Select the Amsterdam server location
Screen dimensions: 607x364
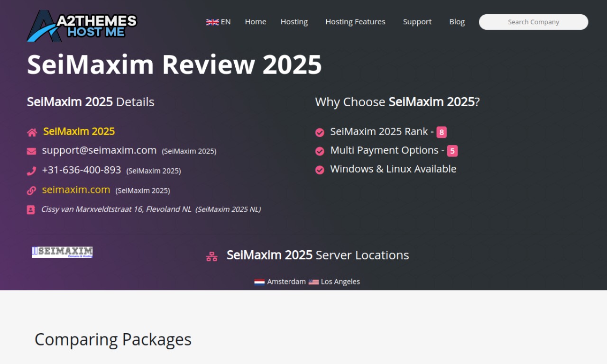[x=286, y=282]
